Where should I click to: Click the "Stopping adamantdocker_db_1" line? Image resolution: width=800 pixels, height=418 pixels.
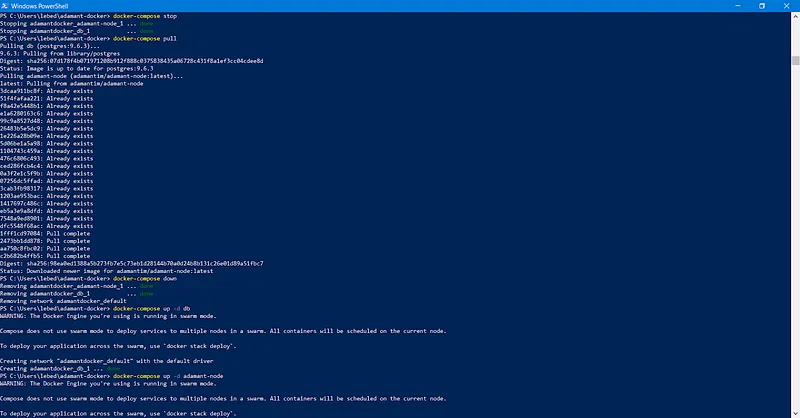77,31
